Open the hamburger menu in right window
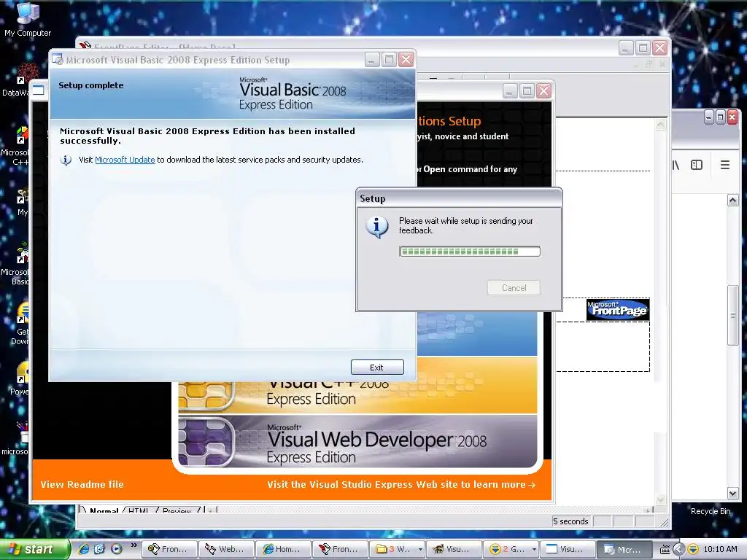This screenshot has height=560, width=747. 724,165
